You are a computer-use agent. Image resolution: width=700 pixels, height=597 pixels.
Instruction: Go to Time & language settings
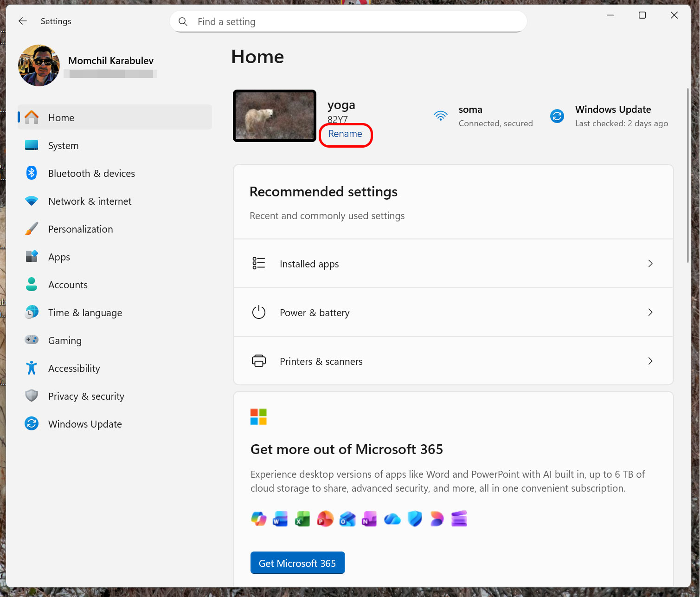click(85, 313)
